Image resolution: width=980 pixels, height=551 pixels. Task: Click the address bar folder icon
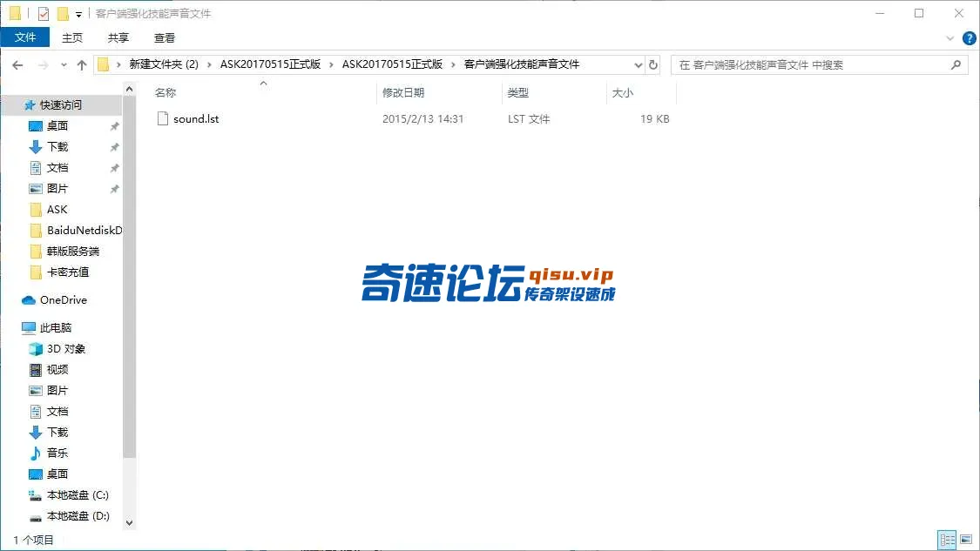pos(104,65)
